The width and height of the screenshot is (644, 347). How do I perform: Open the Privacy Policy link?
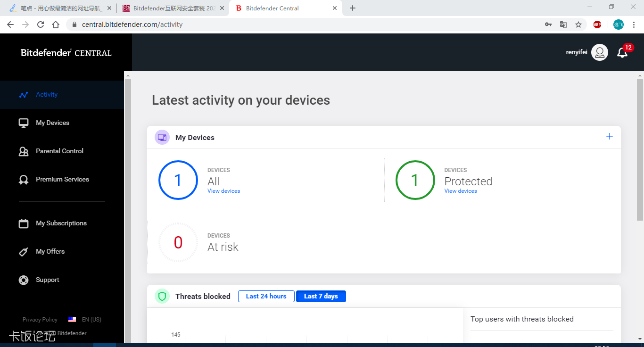[40, 320]
